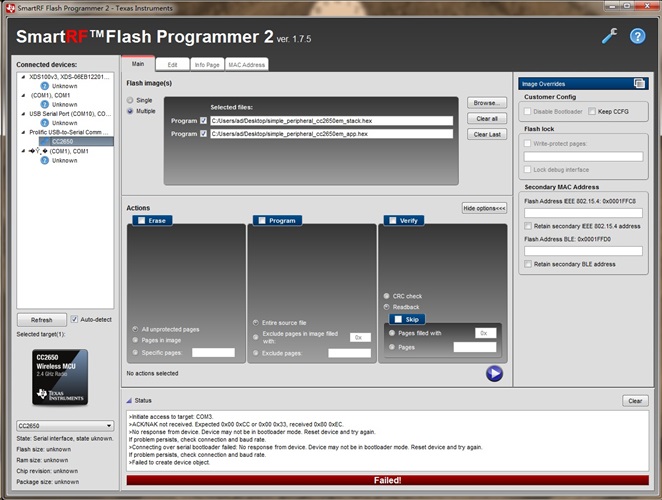Select CRC check verify option
Screen dimensions: 662x500
pos(386,296)
